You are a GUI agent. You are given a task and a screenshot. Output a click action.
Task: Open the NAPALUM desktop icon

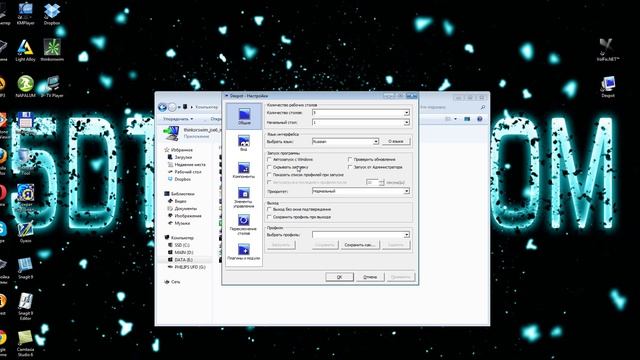pos(25,86)
